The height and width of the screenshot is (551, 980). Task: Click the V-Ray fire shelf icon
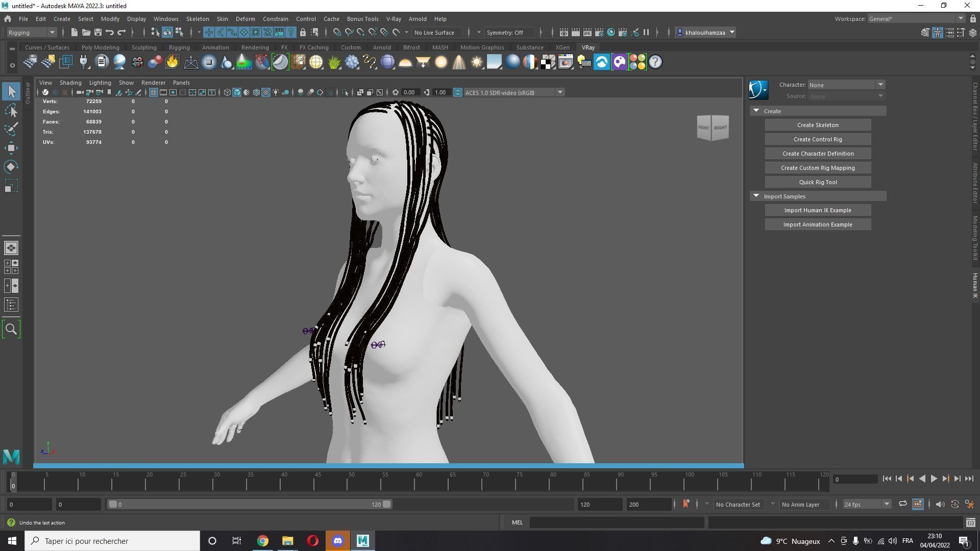(173, 62)
